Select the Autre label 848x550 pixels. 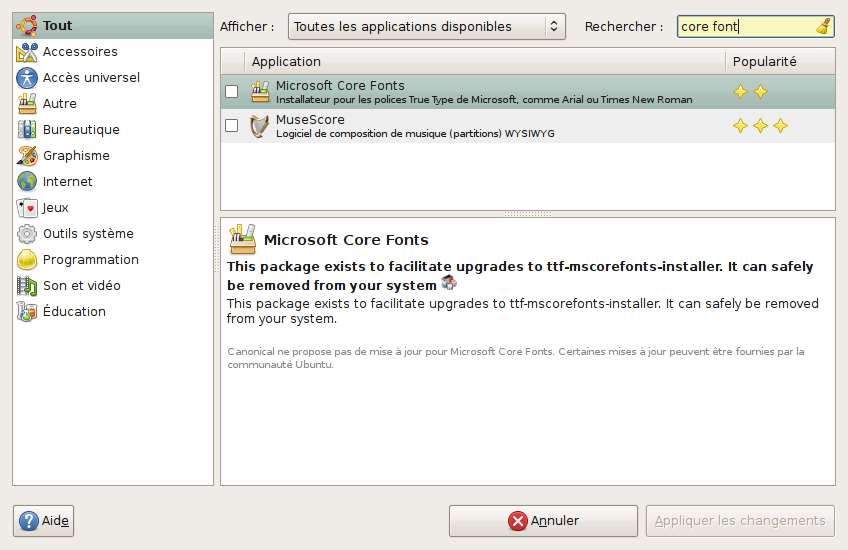(59, 104)
